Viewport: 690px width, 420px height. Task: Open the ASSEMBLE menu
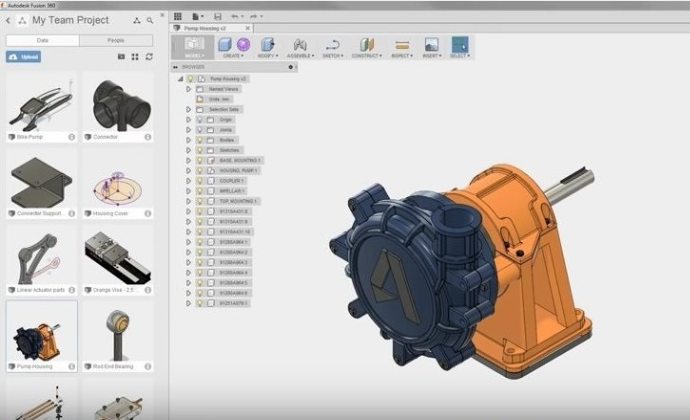(x=301, y=56)
